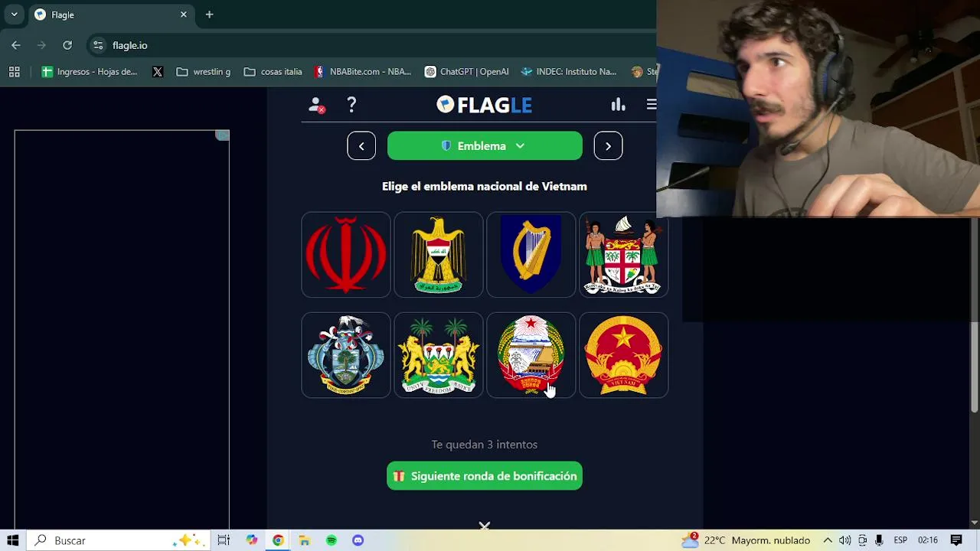
Task: Open a new browser tab
Action: click(x=209, y=15)
